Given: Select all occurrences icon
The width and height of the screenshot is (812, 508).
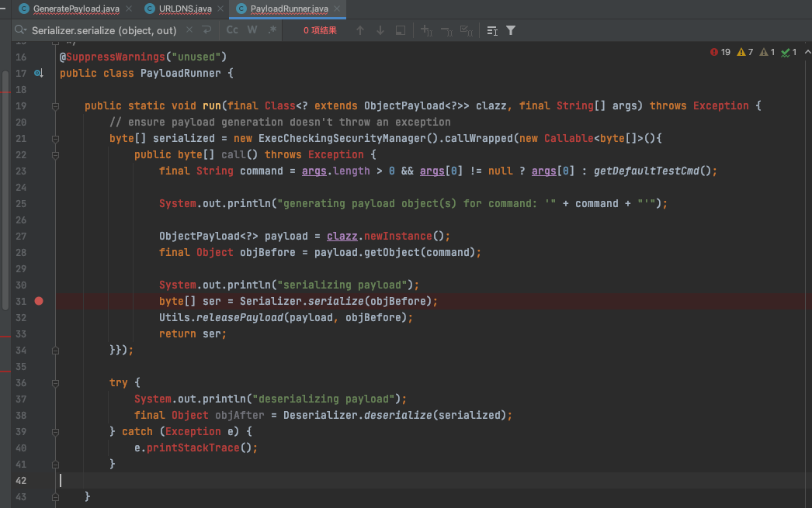Looking at the screenshot, I should (467, 31).
